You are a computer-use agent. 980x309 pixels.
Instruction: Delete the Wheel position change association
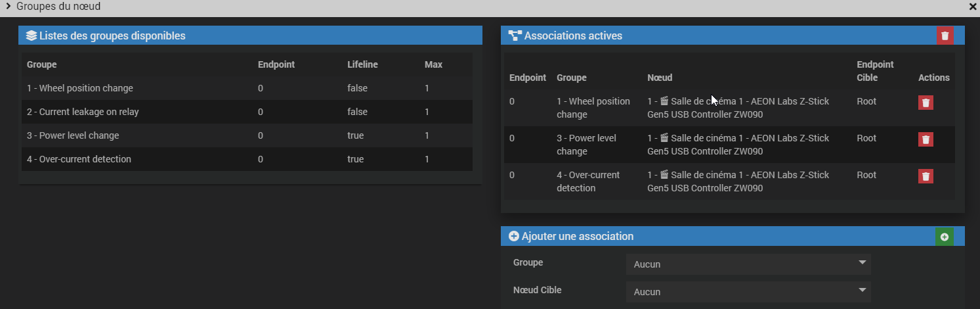pyautogui.click(x=926, y=103)
